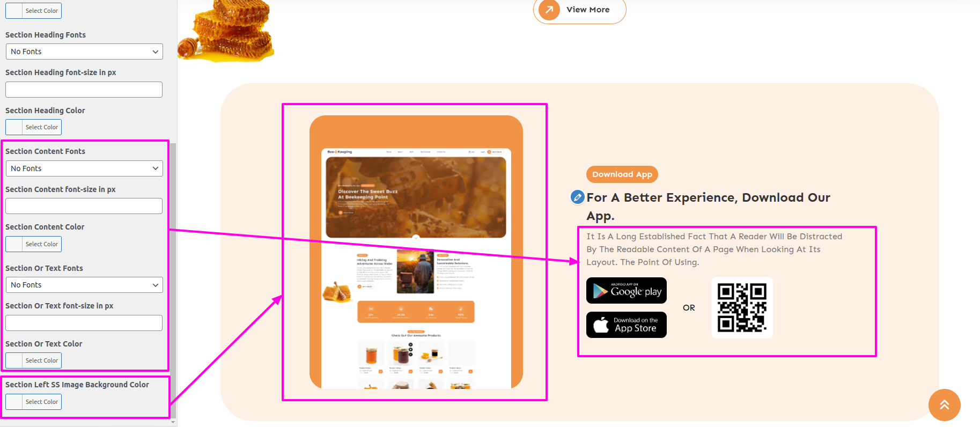Viewport: 980px width, 427px height.
Task: Select color for Section Or Text Color
Action: click(x=33, y=360)
